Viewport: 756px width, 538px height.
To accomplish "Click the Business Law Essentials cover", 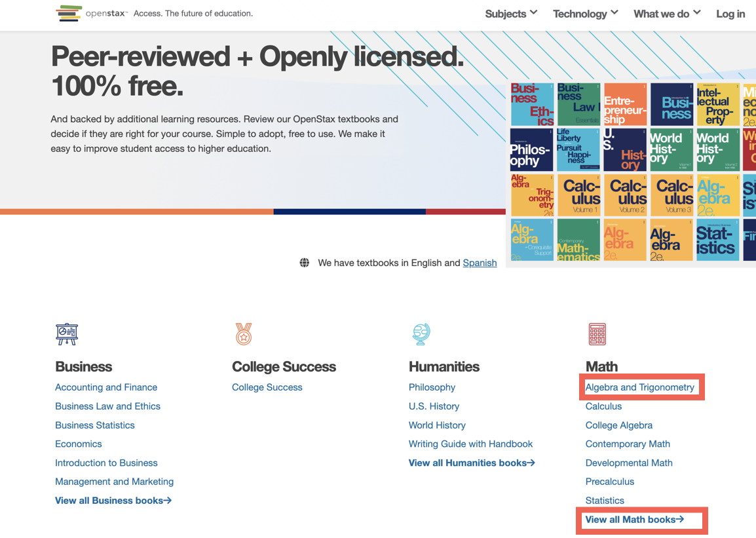I will click(x=578, y=104).
